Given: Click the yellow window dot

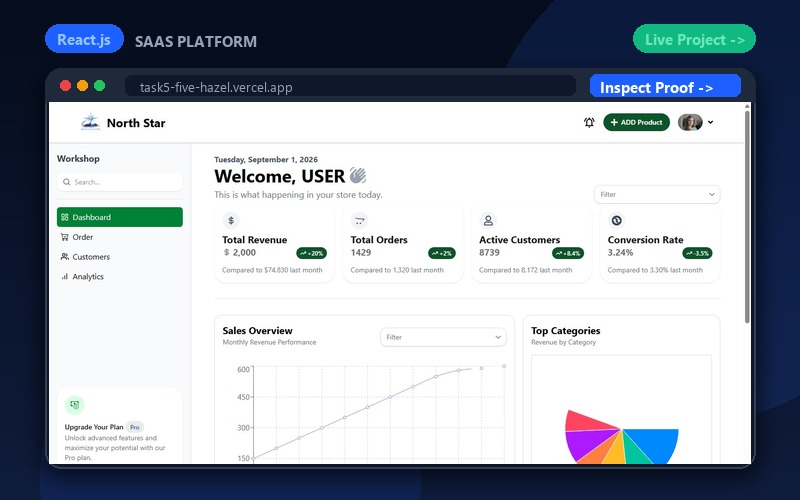Looking at the screenshot, I should (x=83, y=86).
